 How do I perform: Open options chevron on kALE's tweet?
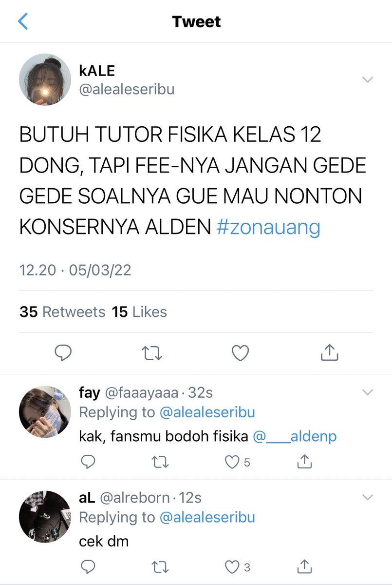tap(368, 79)
